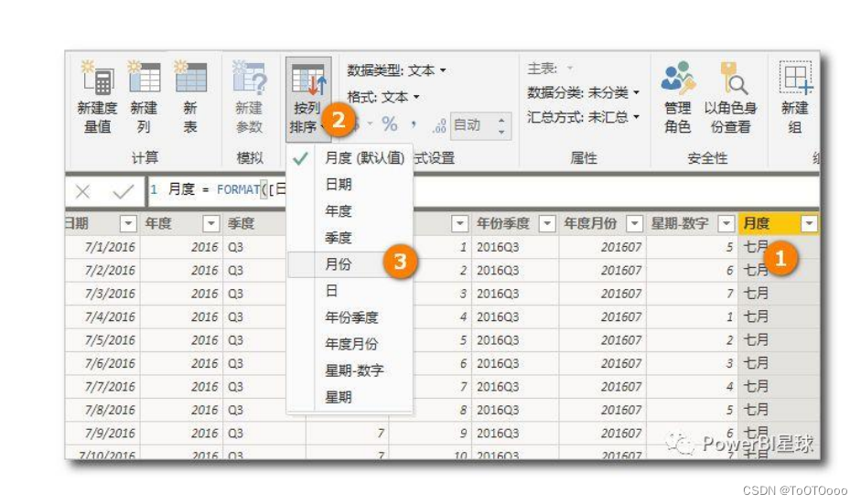Viewport: 861px width, 504px height.
Task: Open 数据分类: 未分类 dropdown
Action: (583, 92)
